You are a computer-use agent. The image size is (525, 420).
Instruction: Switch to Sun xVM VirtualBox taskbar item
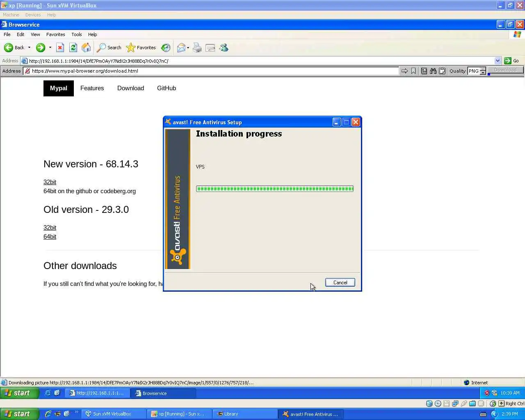(114, 414)
